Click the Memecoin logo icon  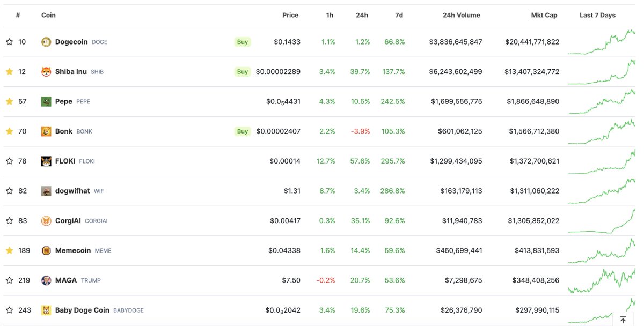coord(46,250)
